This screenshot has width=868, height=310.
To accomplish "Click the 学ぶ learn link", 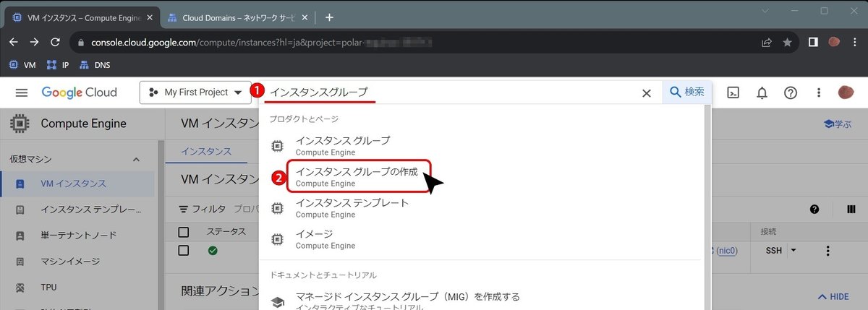I will [x=838, y=124].
